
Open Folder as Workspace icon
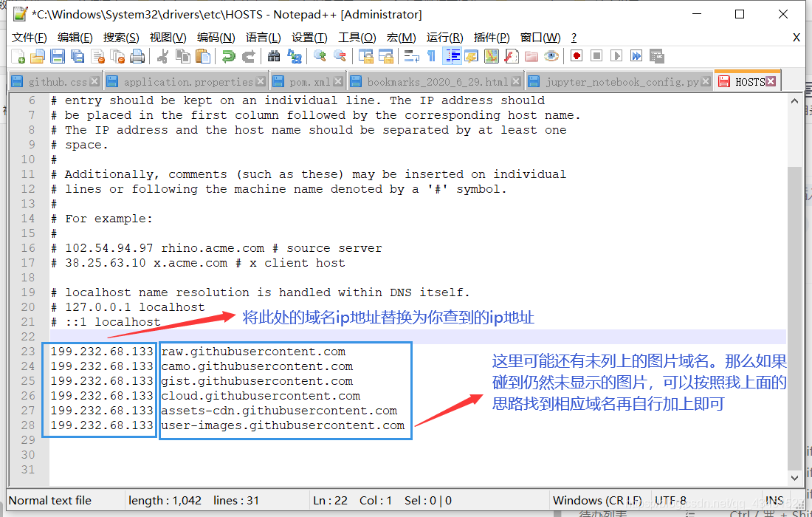point(531,56)
